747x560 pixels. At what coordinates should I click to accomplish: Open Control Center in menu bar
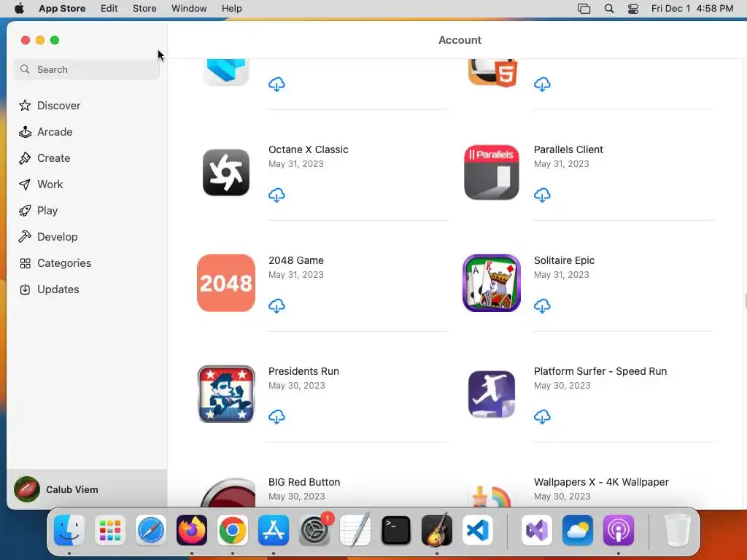click(632, 9)
